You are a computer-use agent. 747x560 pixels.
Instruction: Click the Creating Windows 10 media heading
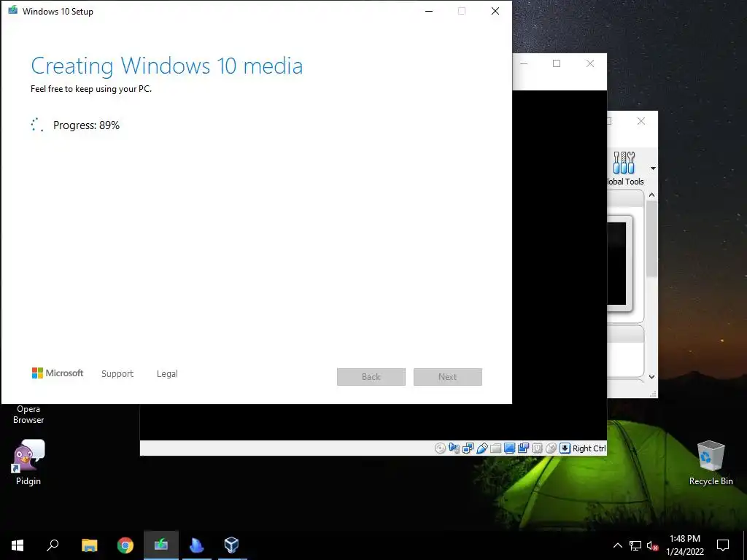click(167, 66)
